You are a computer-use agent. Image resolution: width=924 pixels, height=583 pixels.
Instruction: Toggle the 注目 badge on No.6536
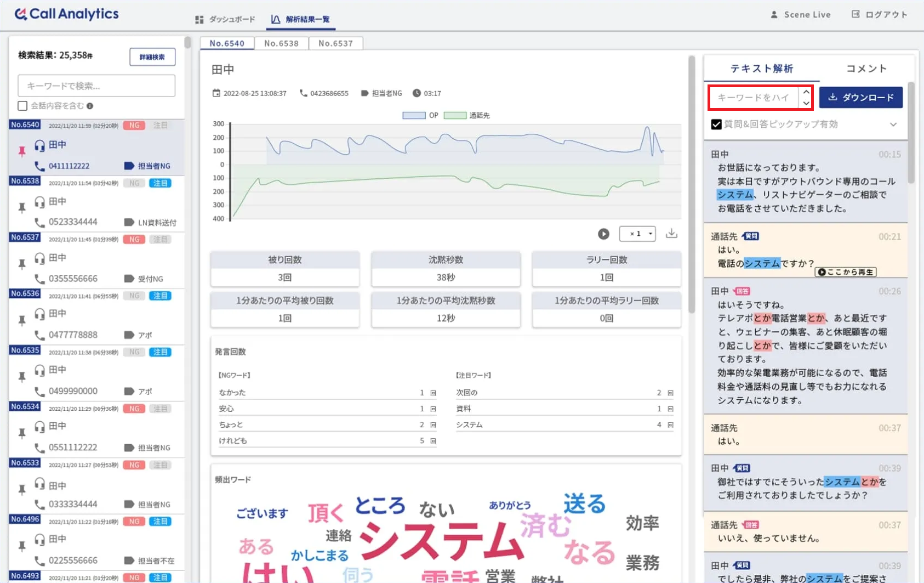(160, 296)
